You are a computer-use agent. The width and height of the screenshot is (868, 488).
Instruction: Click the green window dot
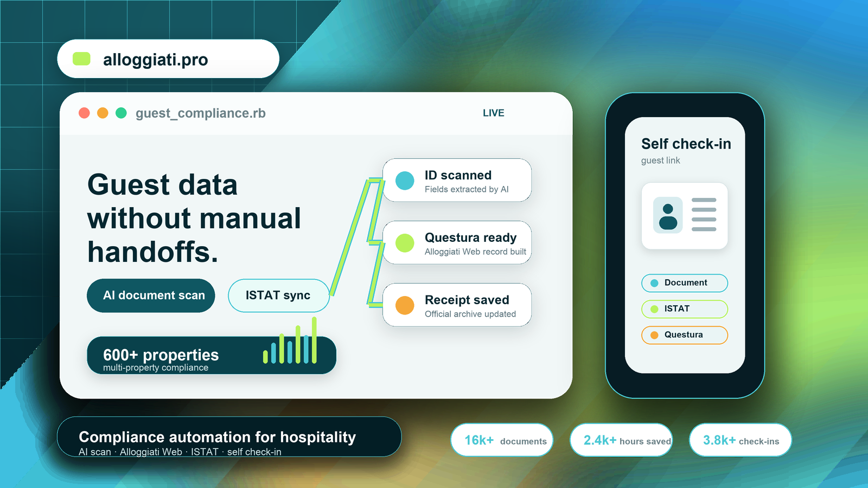pos(121,113)
